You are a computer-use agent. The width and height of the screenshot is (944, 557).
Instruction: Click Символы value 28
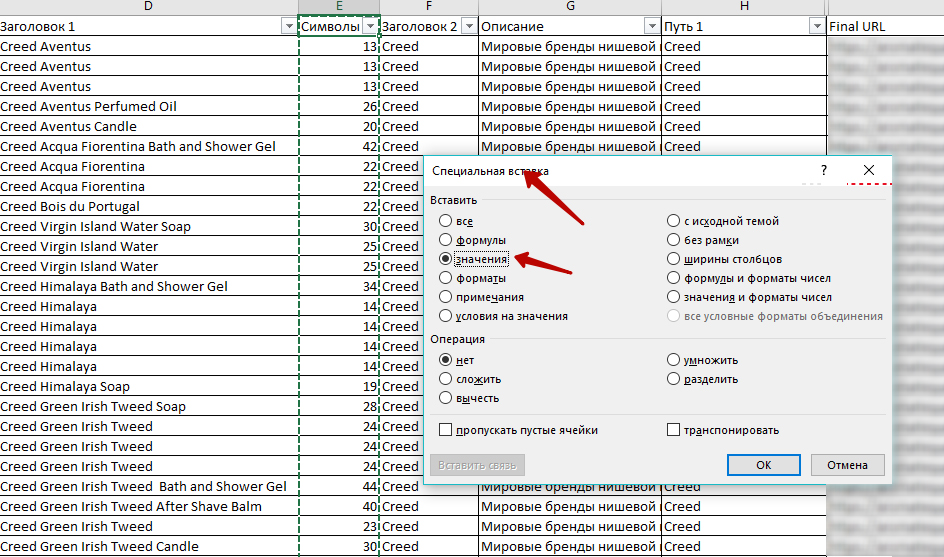pyautogui.click(x=339, y=406)
